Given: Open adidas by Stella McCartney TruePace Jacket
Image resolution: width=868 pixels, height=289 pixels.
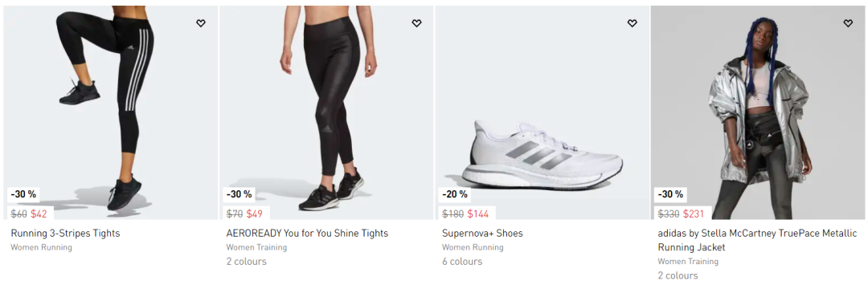Looking at the screenshot, I should pos(757,240).
